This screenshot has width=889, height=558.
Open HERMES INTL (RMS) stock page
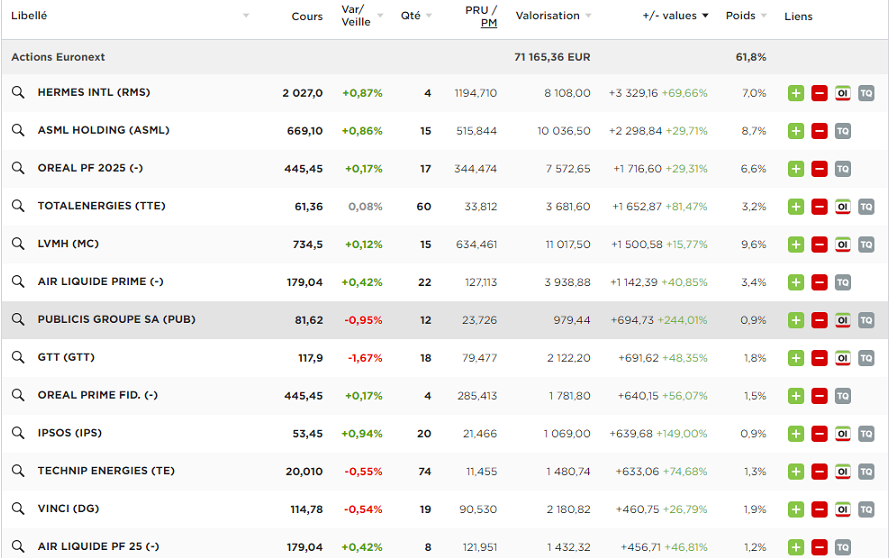[x=94, y=92]
